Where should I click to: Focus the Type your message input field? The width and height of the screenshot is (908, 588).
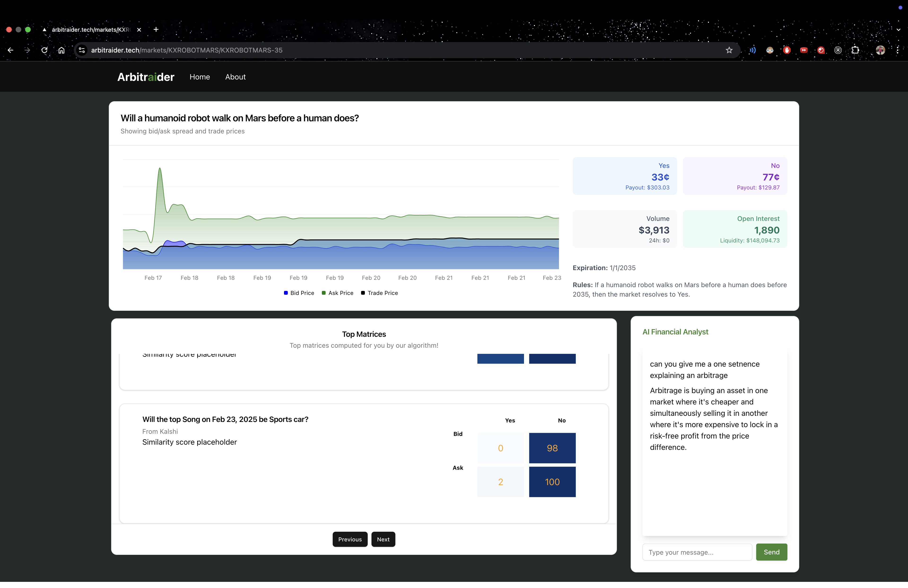[697, 552]
